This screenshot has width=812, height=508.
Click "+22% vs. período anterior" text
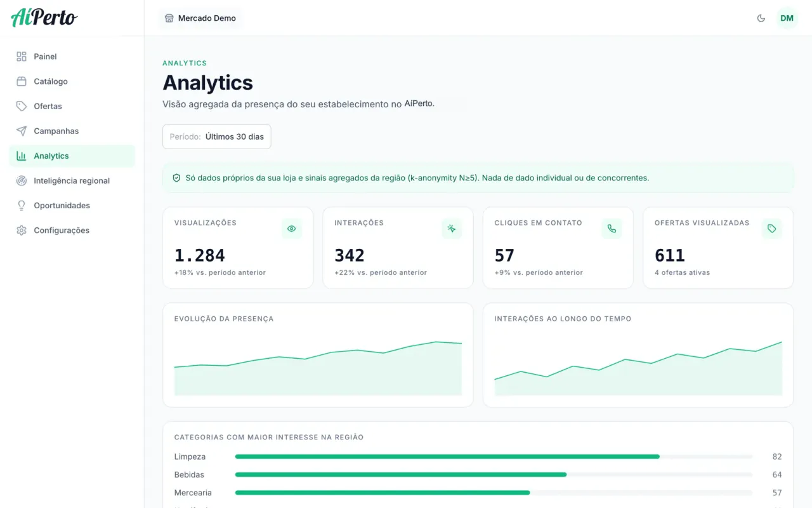click(381, 272)
